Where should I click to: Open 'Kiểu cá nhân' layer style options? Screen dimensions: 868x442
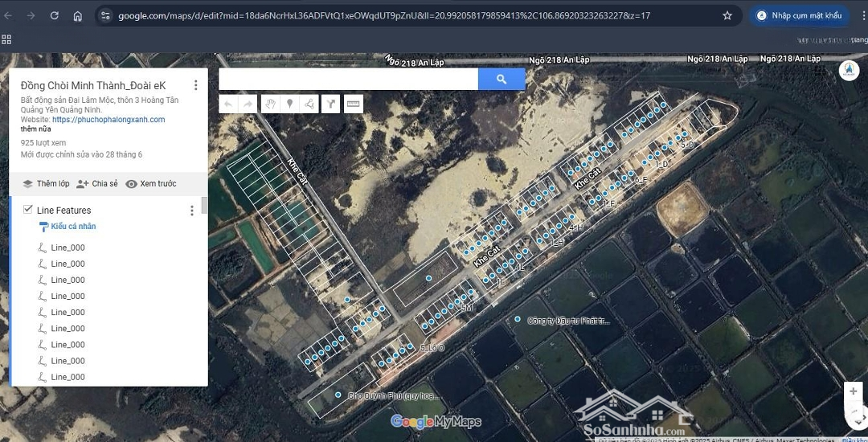72,227
